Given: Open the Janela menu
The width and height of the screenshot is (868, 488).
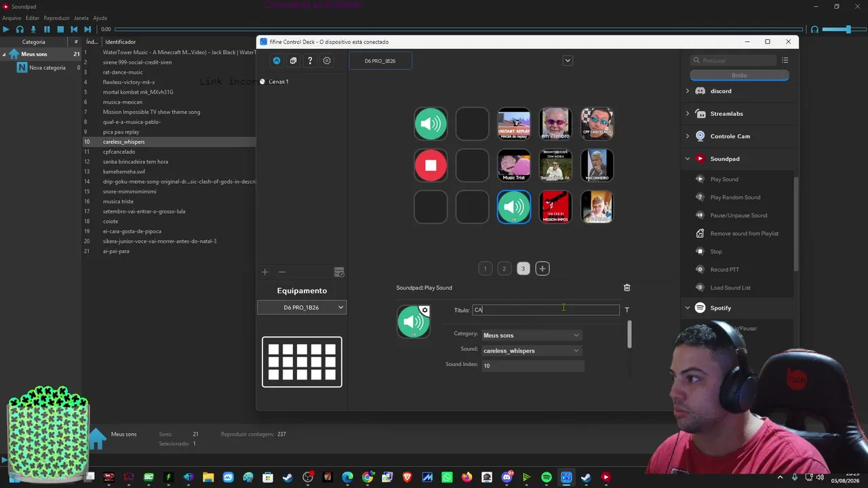Looking at the screenshot, I should [x=81, y=18].
